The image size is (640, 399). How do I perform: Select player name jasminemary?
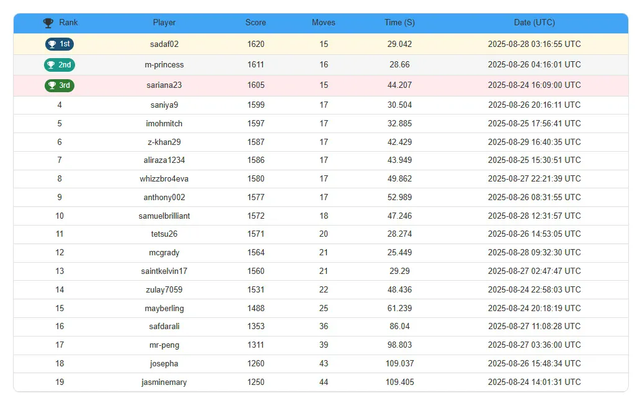click(x=164, y=382)
